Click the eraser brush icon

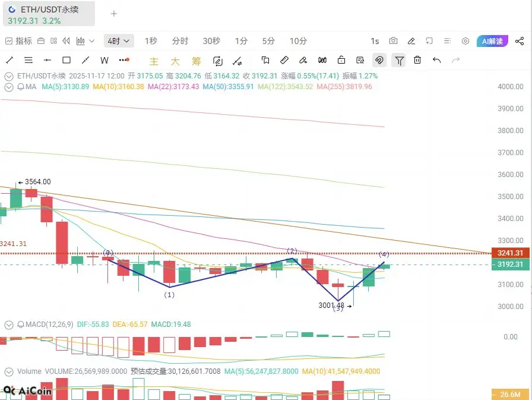pos(303,61)
